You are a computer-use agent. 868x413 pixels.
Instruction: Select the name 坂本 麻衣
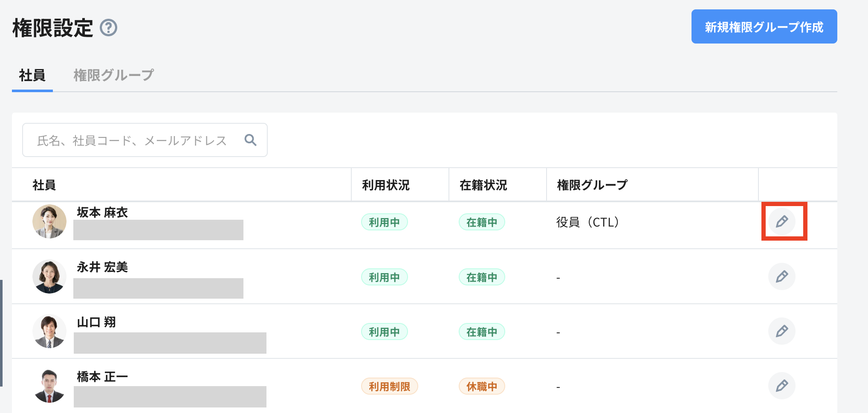(102, 212)
